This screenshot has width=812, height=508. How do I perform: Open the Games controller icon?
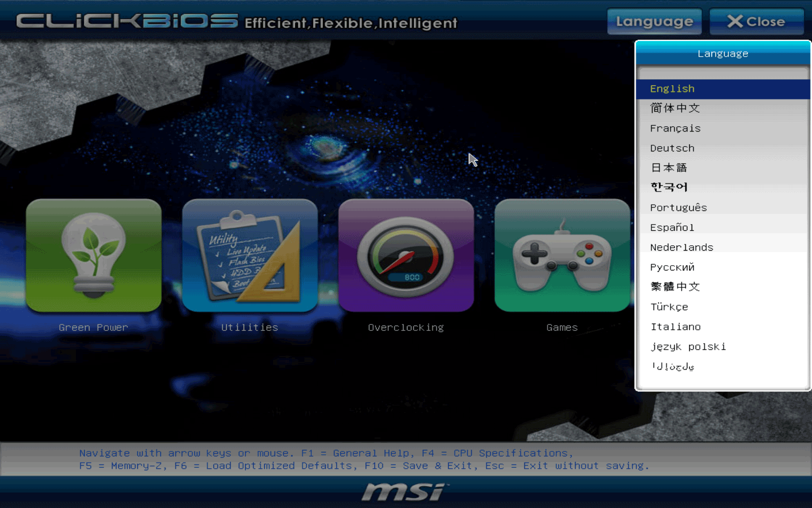[562, 255]
